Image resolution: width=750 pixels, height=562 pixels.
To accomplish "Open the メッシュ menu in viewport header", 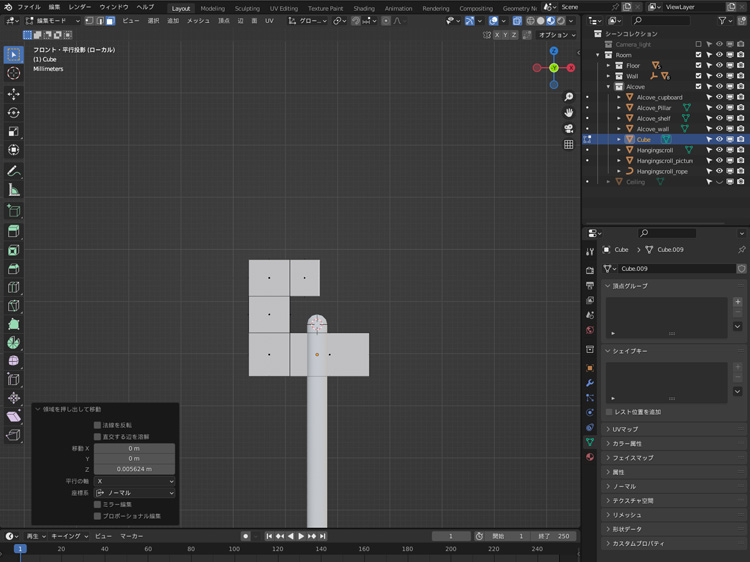I will point(199,20).
